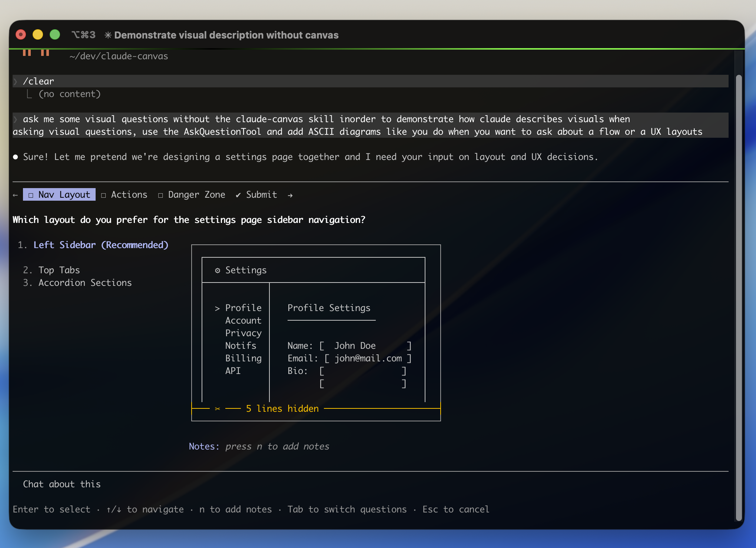
Task: Expand the 5 hidden lines of the diagram
Action: [x=282, y=408]
